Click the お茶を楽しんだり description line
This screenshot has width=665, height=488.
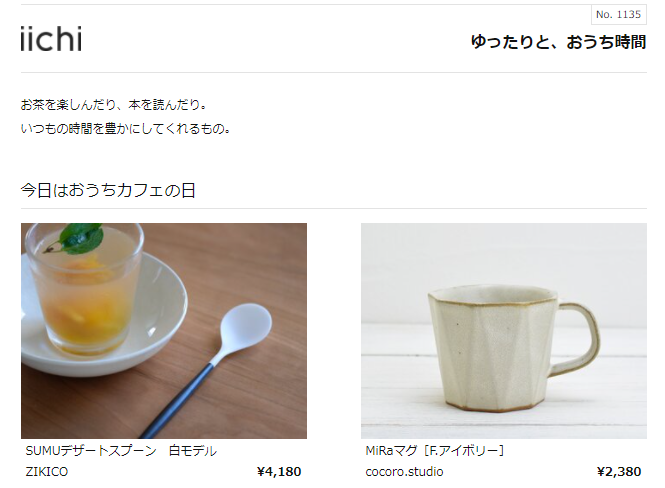pyautogui.click(x=114, y=105)
